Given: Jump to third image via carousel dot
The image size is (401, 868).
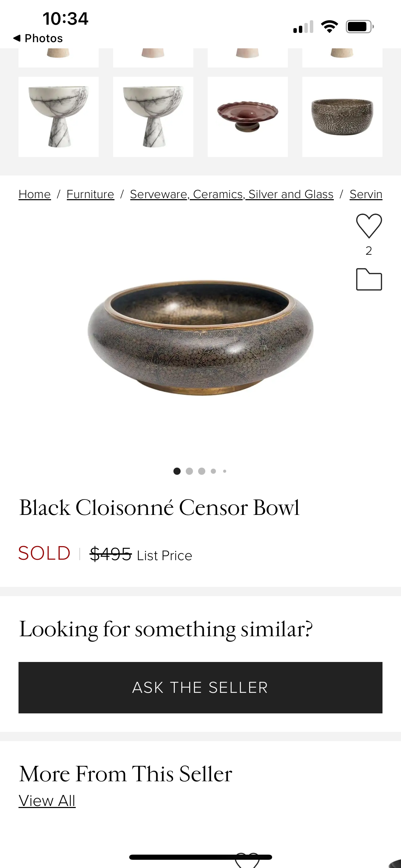Looking at the screenshot, I should pyautogui.click(x=202, y=471).
